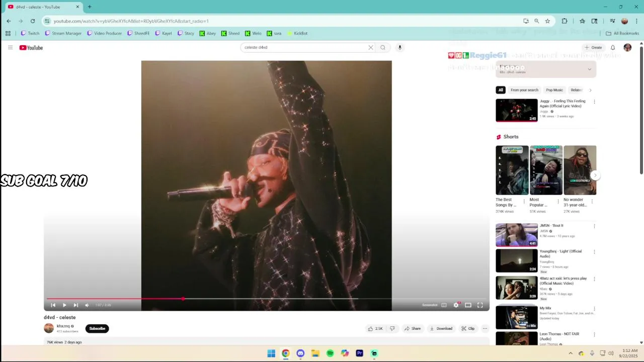Show next Shorts with arrow button
The image size is (644, 362).
595,175
